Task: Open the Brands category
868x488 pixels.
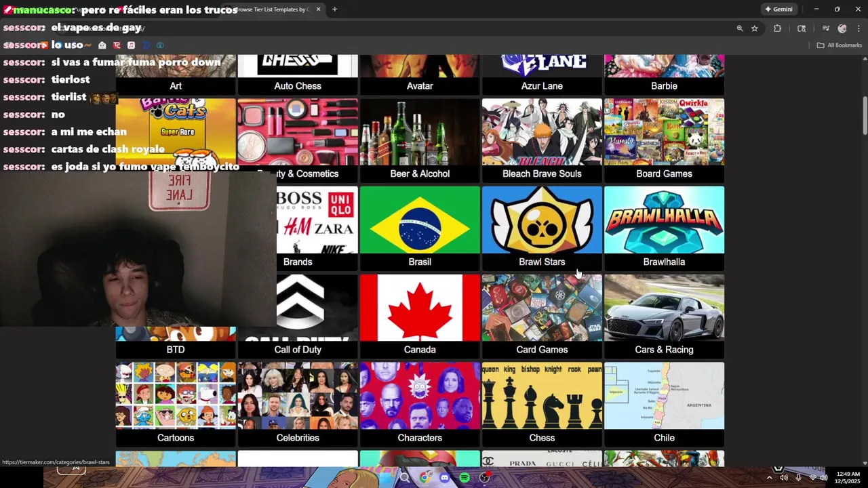Action: point(317,228)
